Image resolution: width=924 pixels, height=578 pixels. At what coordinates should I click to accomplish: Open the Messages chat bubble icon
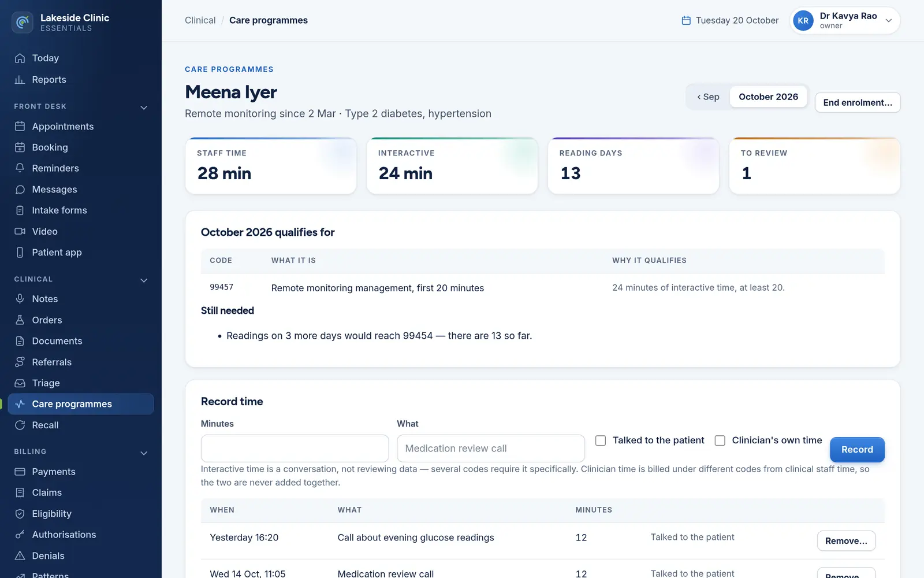pyautogui.click(x=20, y=190)
